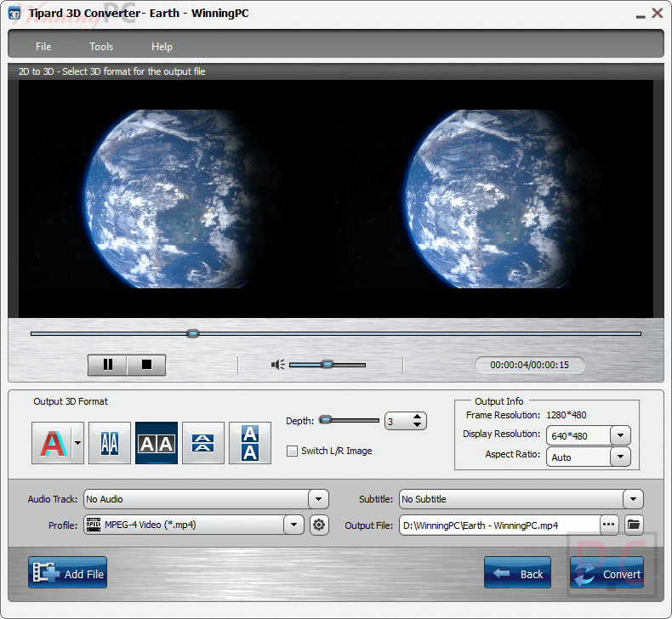Click the Add File button
672x619 pixels.
pos(68,573)
